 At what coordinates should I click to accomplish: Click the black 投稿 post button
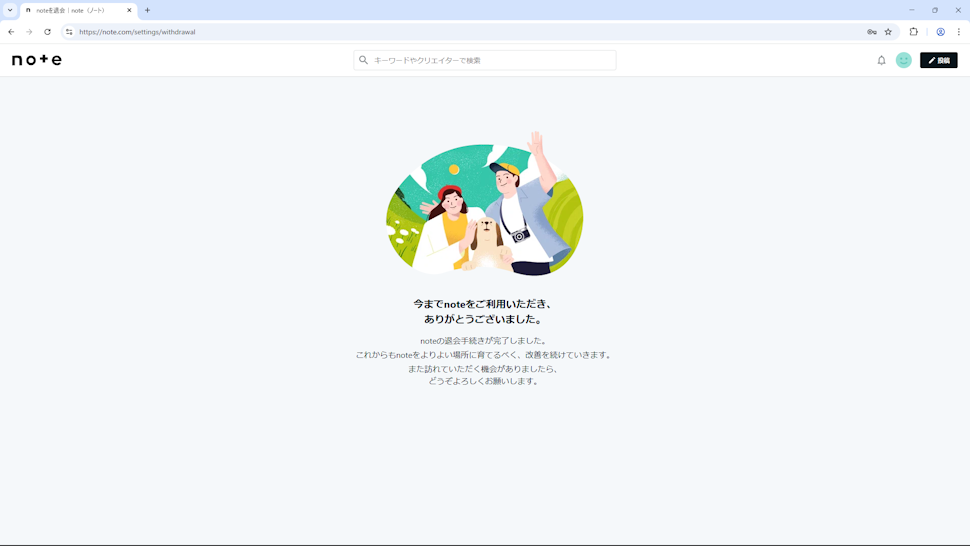pyautogui.click(x=938, y=60)
